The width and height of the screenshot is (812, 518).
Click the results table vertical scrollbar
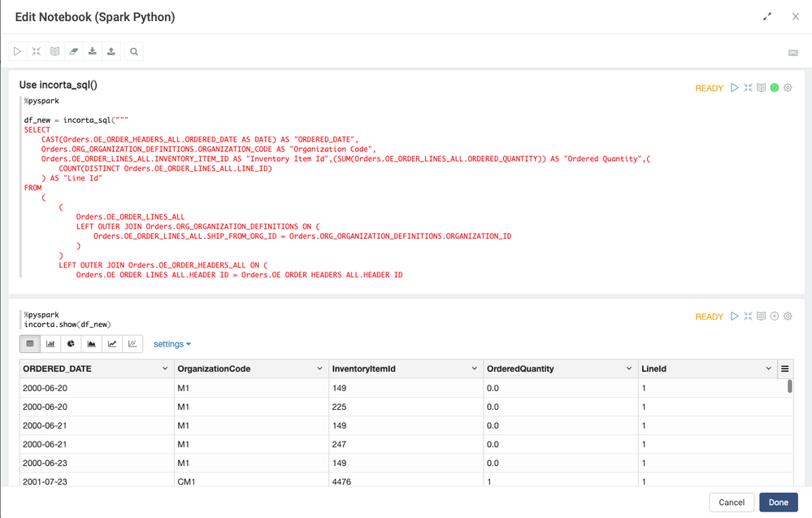pyautogui.click(x=789, y=387)
